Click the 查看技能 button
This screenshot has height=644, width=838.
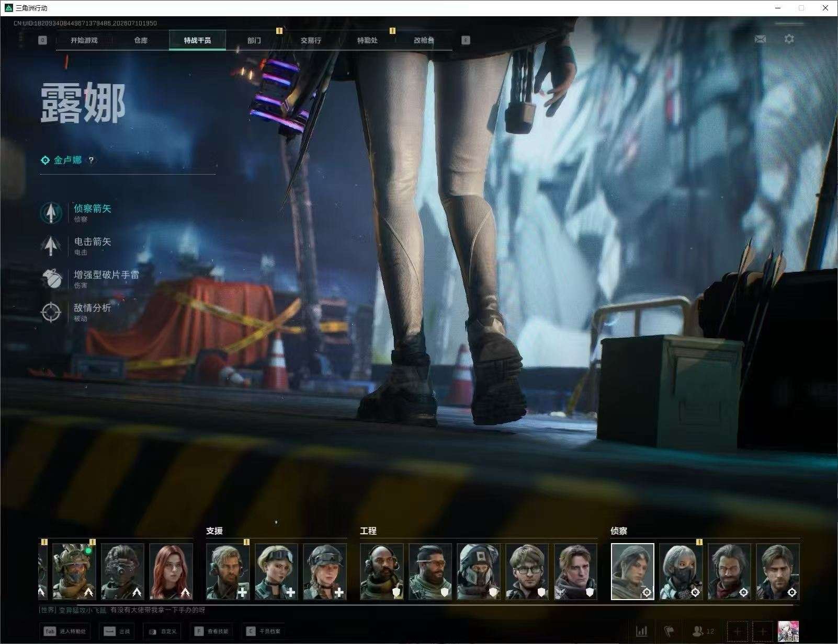coord(212,631)
